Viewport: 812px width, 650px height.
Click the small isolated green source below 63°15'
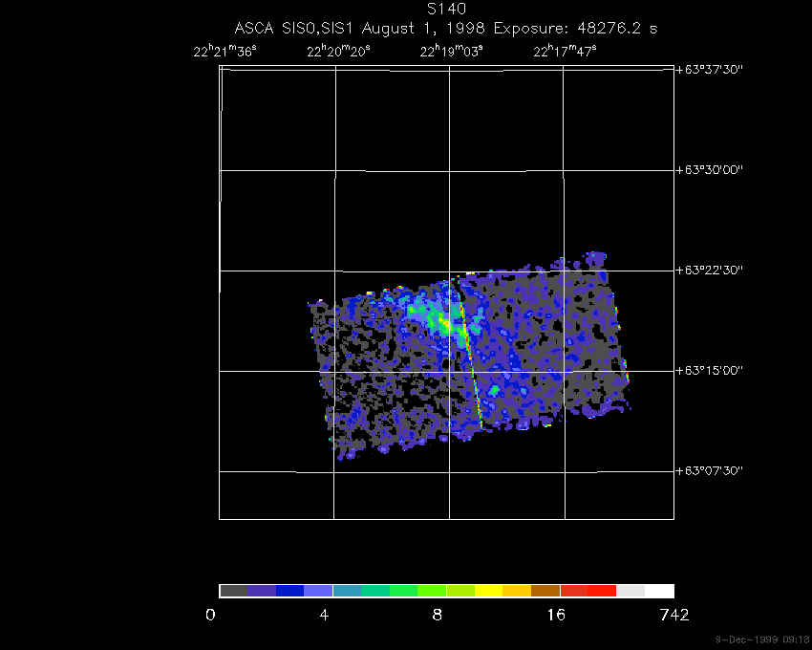(495, 390)
